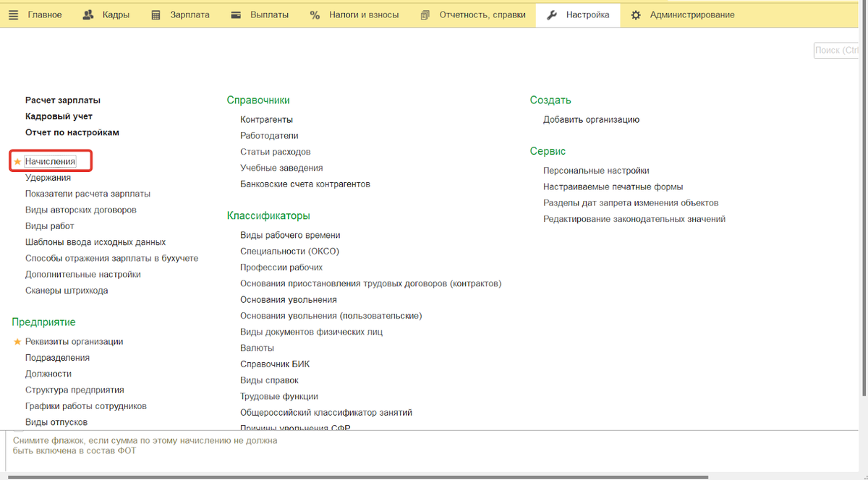The image size is (868, 480).
Task: Click the people icon of Кадры
Action: (x=88, y=14)
